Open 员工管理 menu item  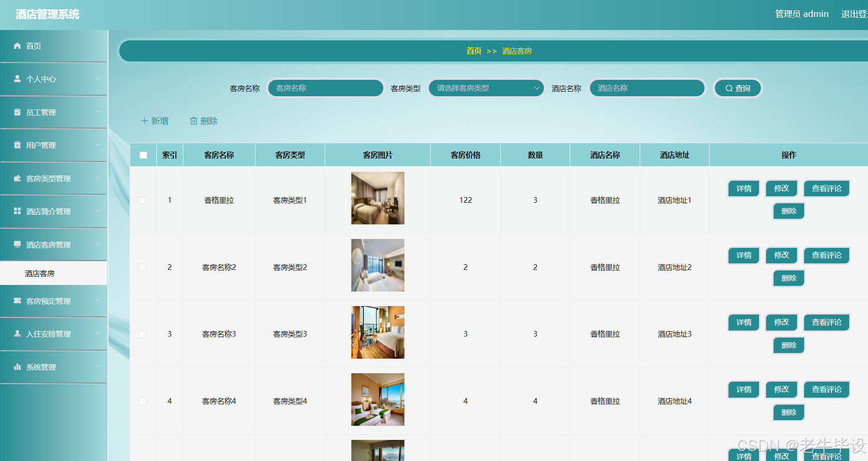point(54,112)
